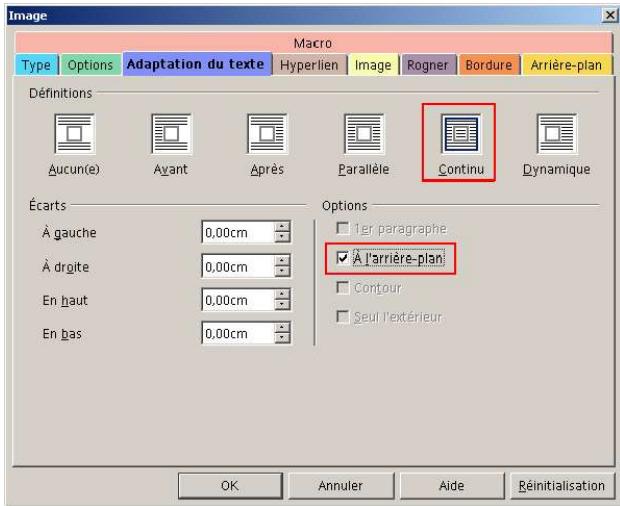Choose the Avant wrap icon
This screenshot has width=620, height=506.
(x=171, y=134)
